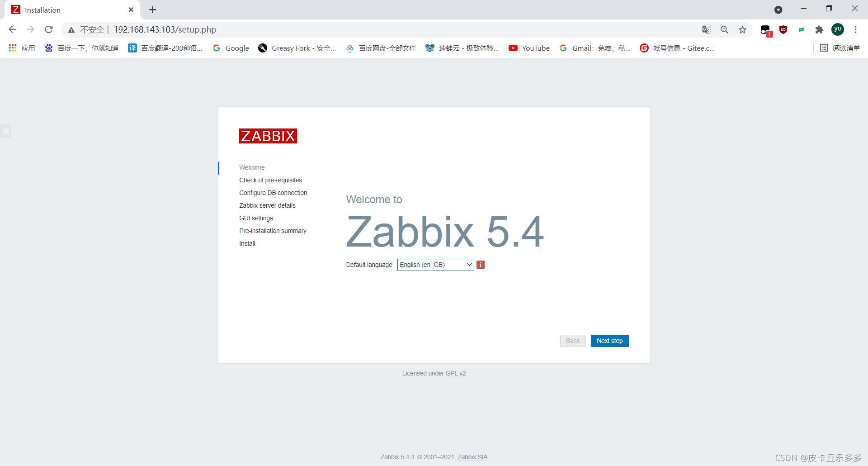Image resolution: width=868 pixels, height=466 pixels.
Task: Select Configure DB connection step
Action: coord(273,193)
